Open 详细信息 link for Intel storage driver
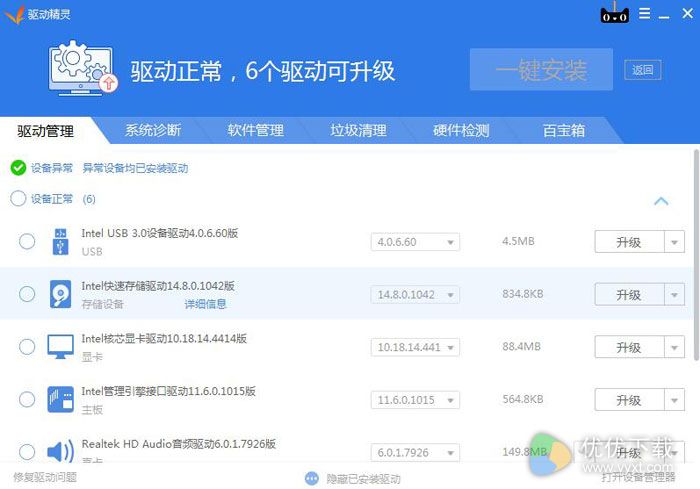The width and height of the screenshot is (700, 489). coord(205,304)
